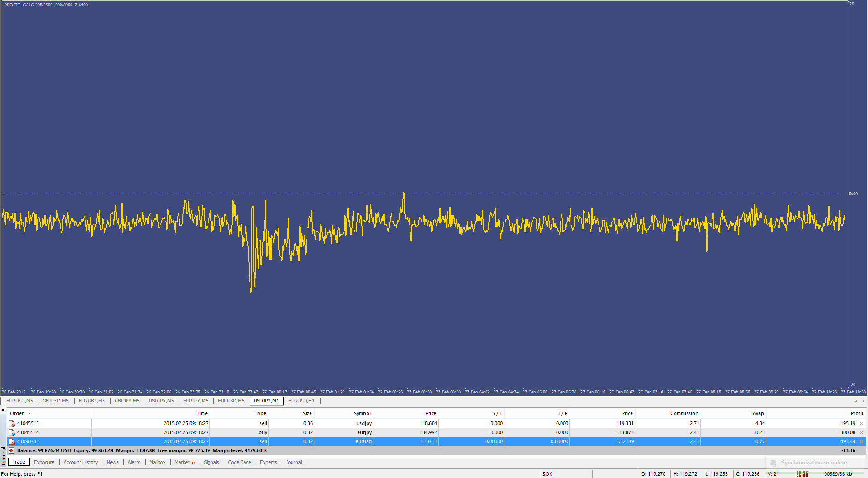Screen dimensions: 868x478
Task: Open the GBPJPY,M5 chart tab
Action: tap(127, 401)
